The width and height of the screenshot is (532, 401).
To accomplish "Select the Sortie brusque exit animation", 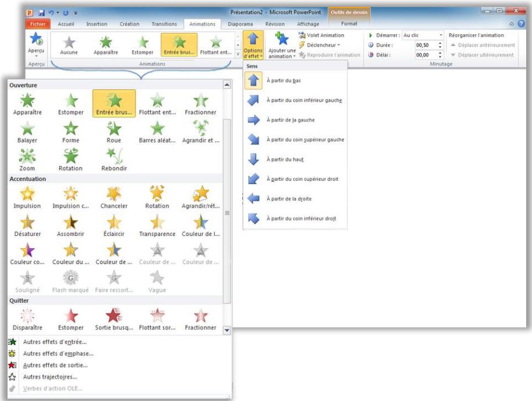I will (114, 319).
